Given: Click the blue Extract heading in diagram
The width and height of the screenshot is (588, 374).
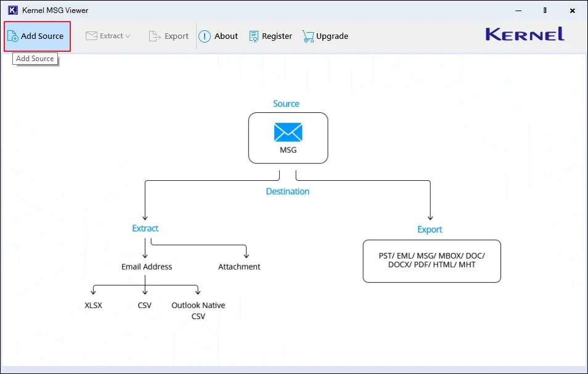Looking at the screenshot, I should click(x=145, y=228).
